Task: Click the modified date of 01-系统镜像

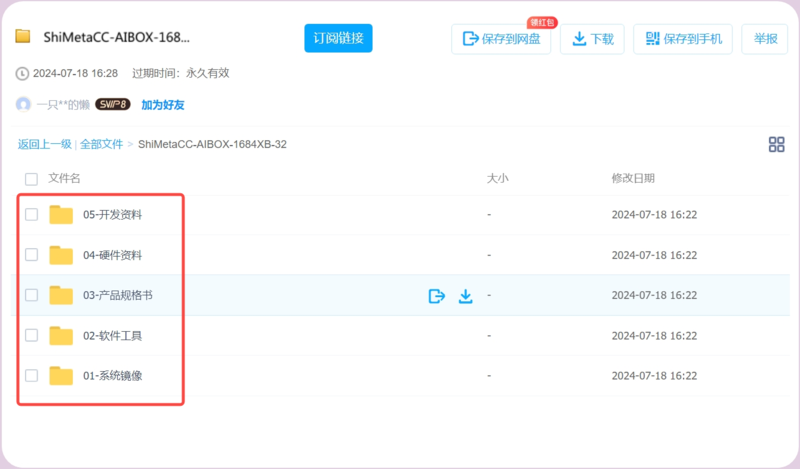Action: [655, 376]
